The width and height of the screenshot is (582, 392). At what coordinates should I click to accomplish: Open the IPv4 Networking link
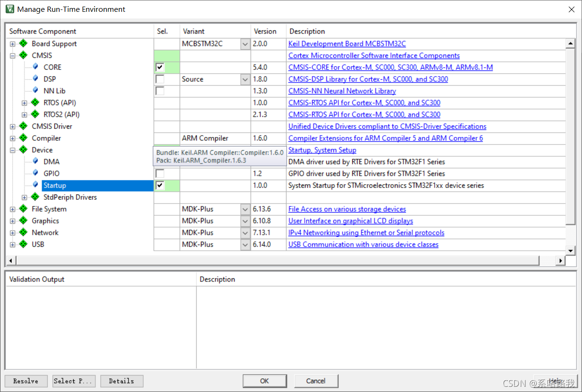click(366, 232)
